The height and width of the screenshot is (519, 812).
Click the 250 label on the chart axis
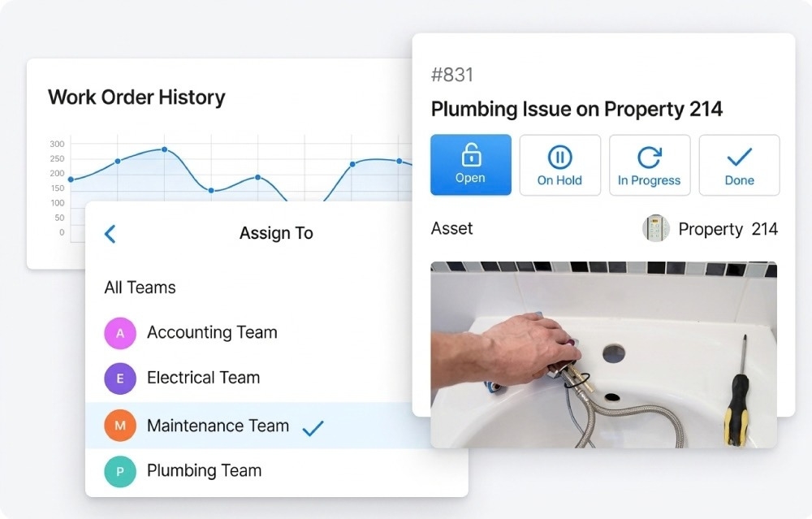[57, 158]
